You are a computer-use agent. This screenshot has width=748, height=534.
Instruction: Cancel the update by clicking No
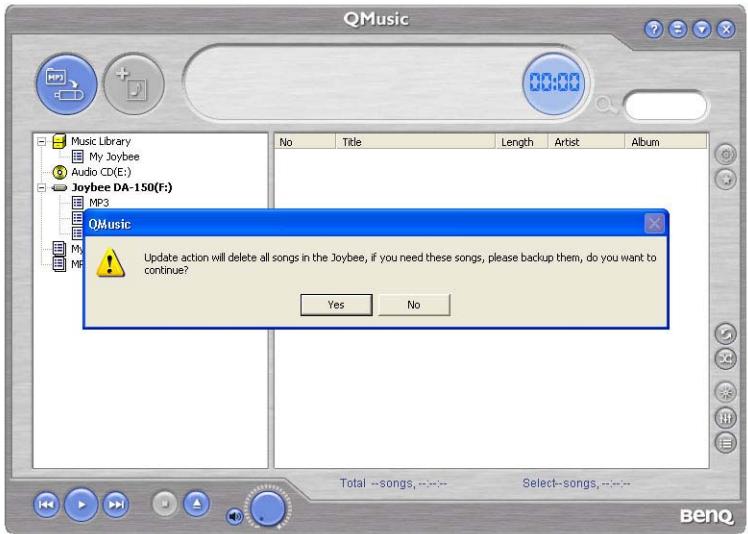tap(414, 304)
